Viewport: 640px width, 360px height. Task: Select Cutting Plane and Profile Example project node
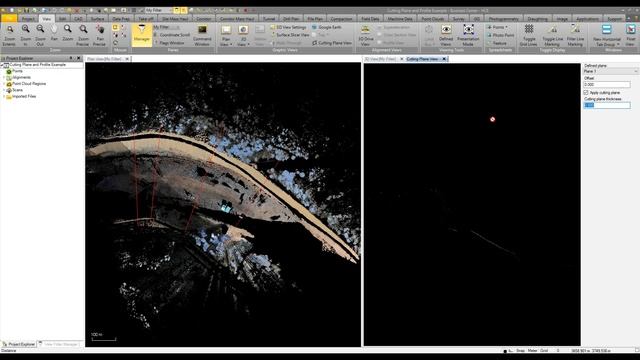pyautogui.click(x=37, y=64)
